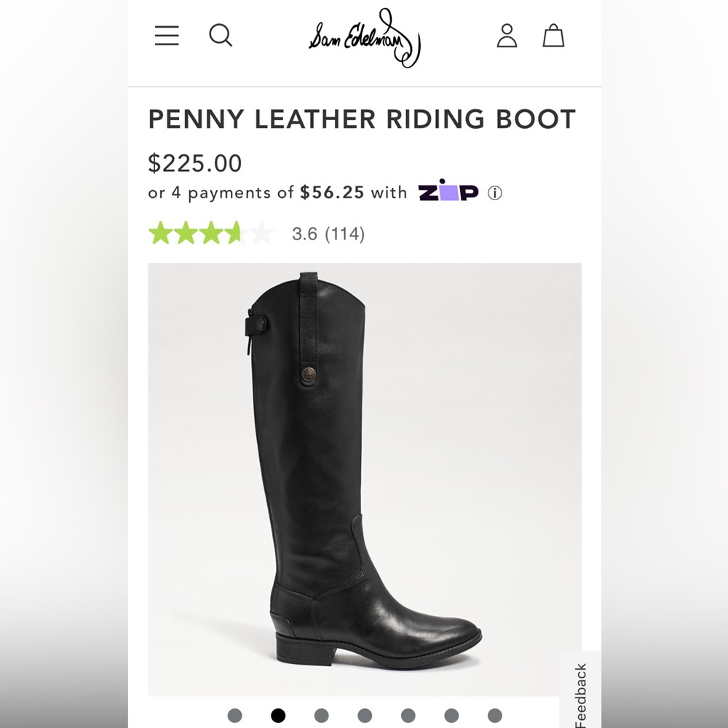Click the PENNY LEATHER RIDING BOOT title
Image resolution: width=728 pixels, height=728 pixels.
click(362, 119)
